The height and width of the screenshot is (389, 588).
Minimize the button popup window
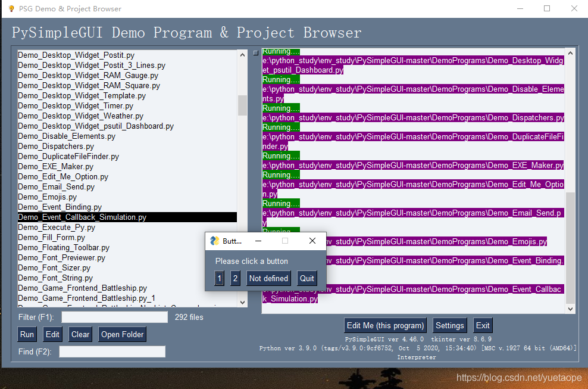(258, 241)
